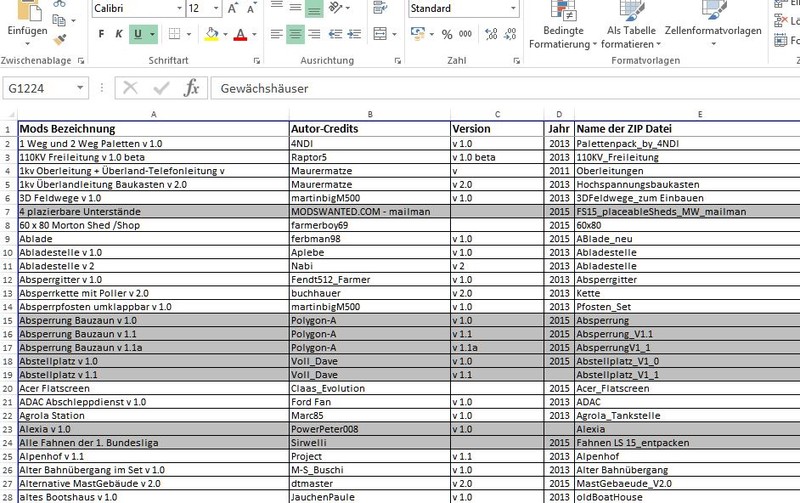The height and width of the screenshot is (503, 800).
Task: Toggle bold (F) formatting
Action: click(x=101, y=35)
